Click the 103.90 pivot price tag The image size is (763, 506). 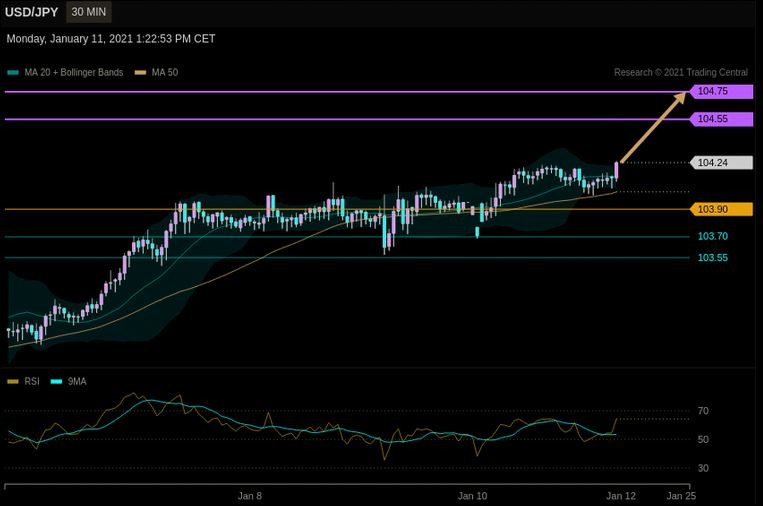point(721,209)
